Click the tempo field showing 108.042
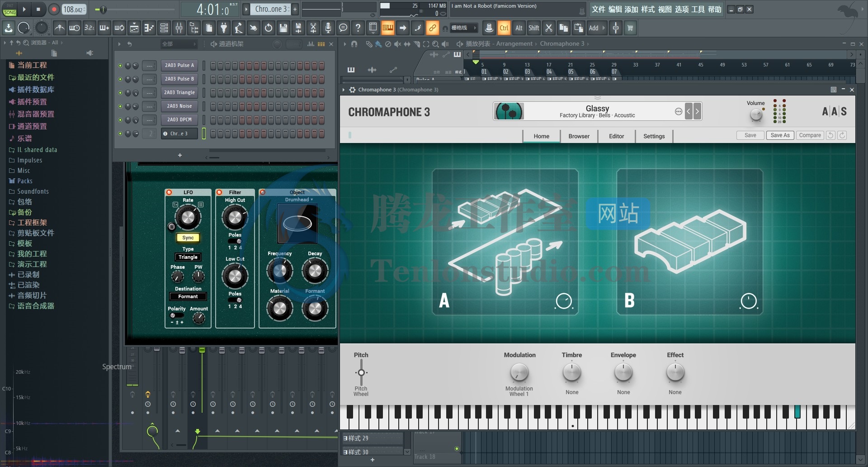 pos(74,9)
